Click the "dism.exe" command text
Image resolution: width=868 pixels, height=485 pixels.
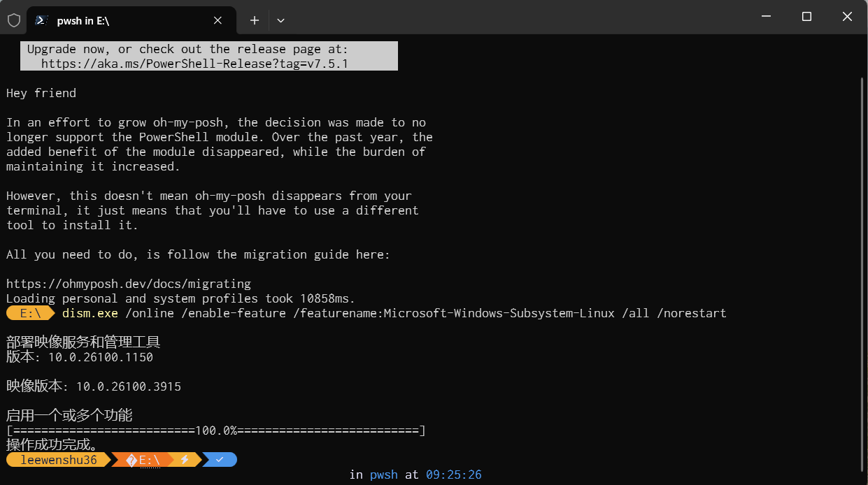pos(90,313)
